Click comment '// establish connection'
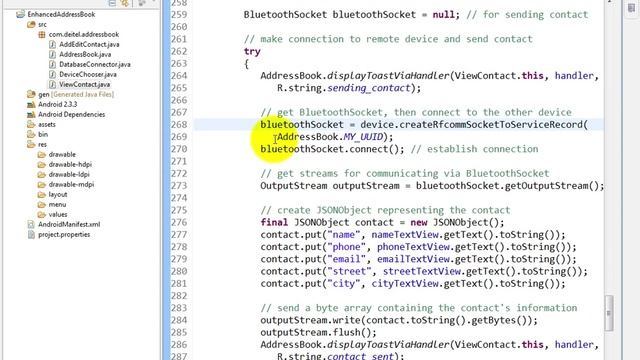 [474, 149]
